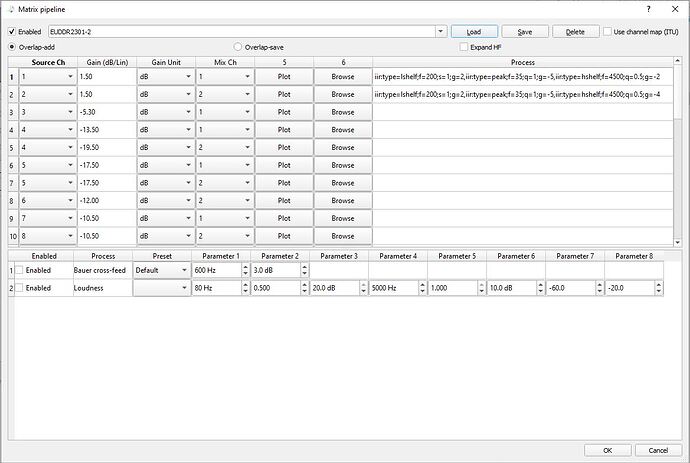Increase the 80 Hz spinner value
Image resolution: width=690 pixels, height=463 pixels.
pos(246,285)
